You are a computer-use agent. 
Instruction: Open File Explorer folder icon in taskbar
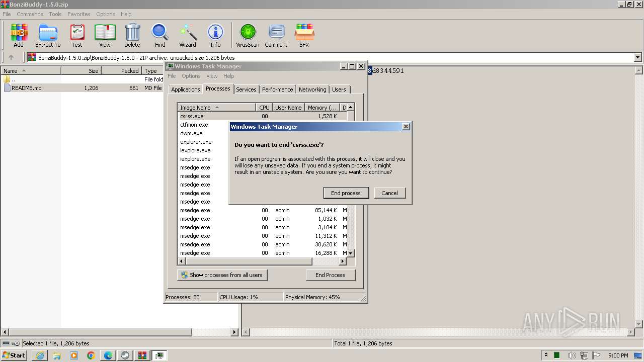point(57,355)
